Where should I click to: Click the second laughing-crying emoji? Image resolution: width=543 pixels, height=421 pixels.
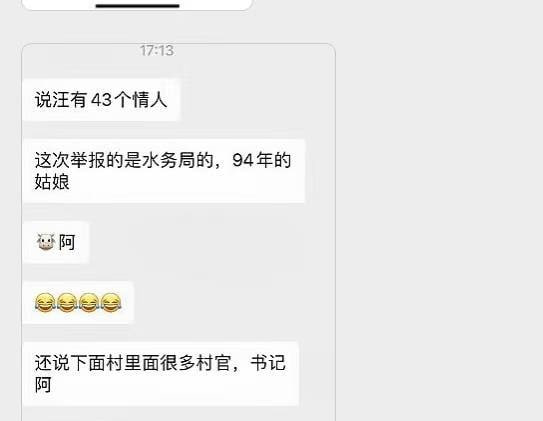coord(67,303)
